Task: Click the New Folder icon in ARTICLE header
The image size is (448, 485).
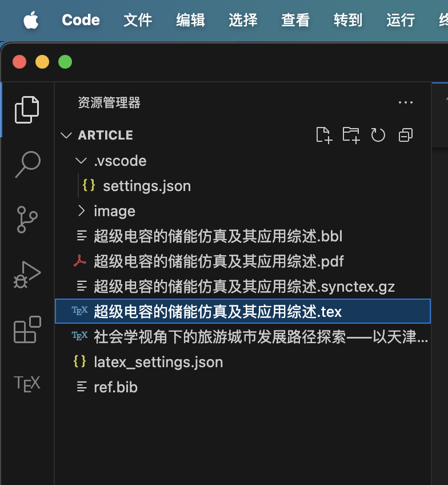Action: [351, 135]
